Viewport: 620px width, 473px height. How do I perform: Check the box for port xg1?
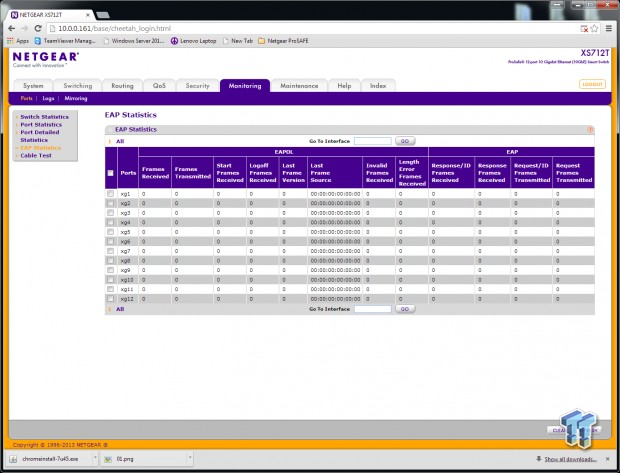tap(110, 193)
